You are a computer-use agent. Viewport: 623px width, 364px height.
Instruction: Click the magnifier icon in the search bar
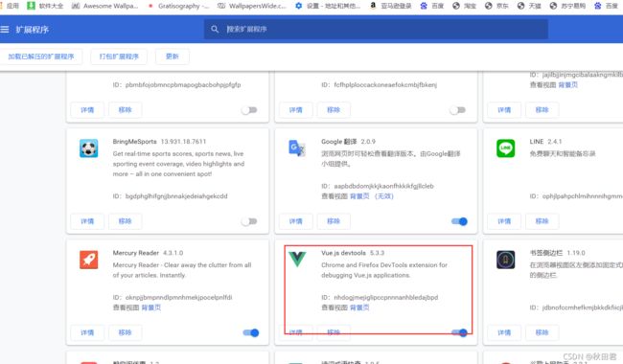215,29
